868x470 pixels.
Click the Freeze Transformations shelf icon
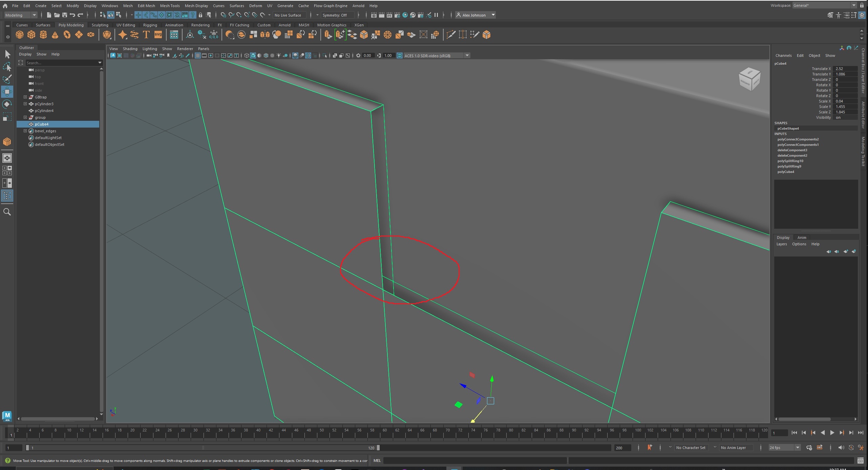coord(214,35)
